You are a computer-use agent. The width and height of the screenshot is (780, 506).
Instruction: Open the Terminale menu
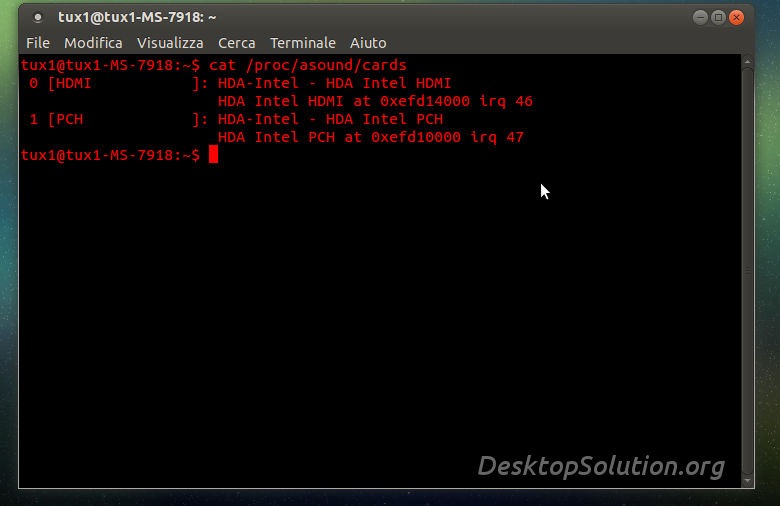click(x=303, y=43)
